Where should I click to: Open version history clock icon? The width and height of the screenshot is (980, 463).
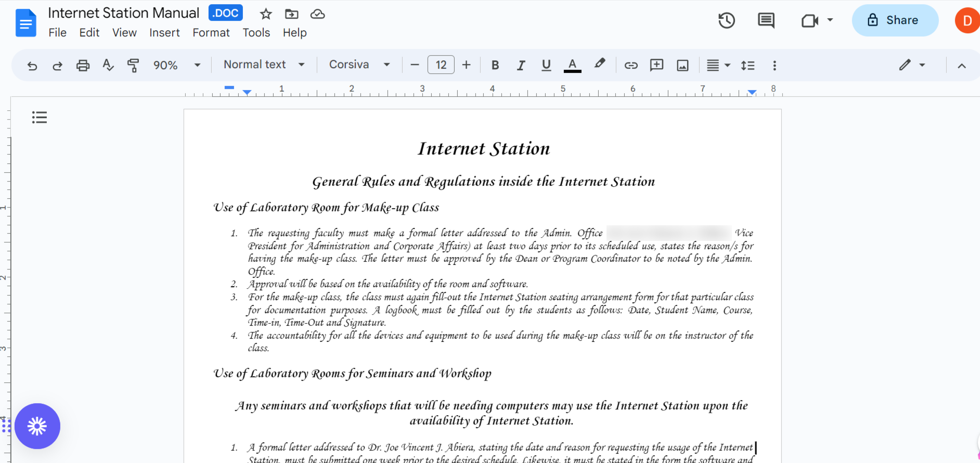click(727, 20)
